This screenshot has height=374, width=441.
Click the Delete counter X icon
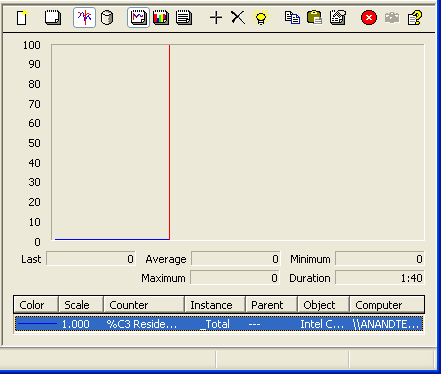[x=238, y=17]
